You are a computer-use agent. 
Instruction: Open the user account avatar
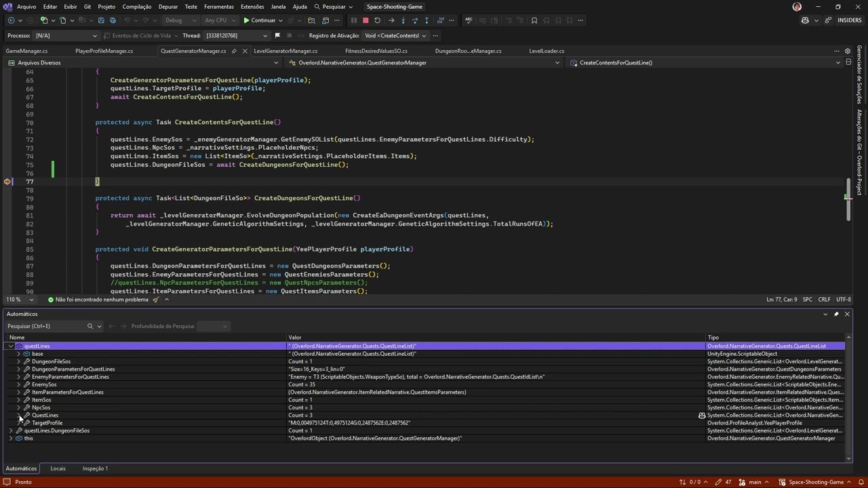point(797,7)
